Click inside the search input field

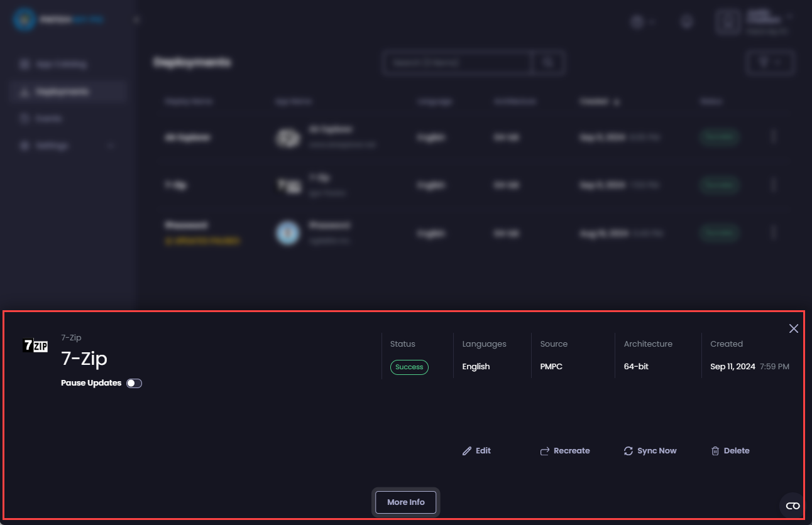tap(457, 62)
